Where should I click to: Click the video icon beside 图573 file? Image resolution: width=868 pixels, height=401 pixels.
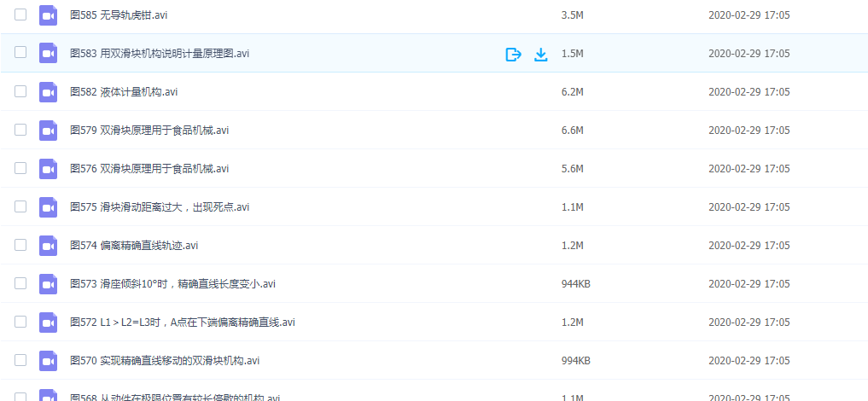click(48, 284)
